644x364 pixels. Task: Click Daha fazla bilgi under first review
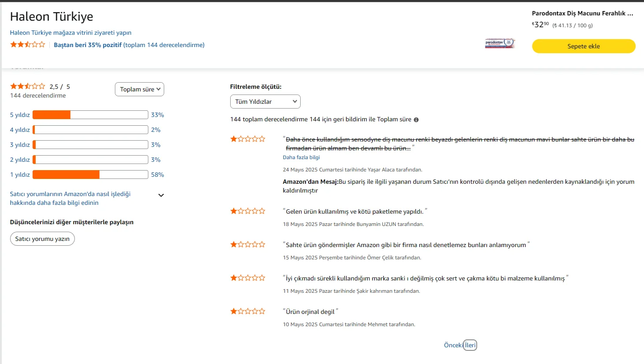pos(302,157)
